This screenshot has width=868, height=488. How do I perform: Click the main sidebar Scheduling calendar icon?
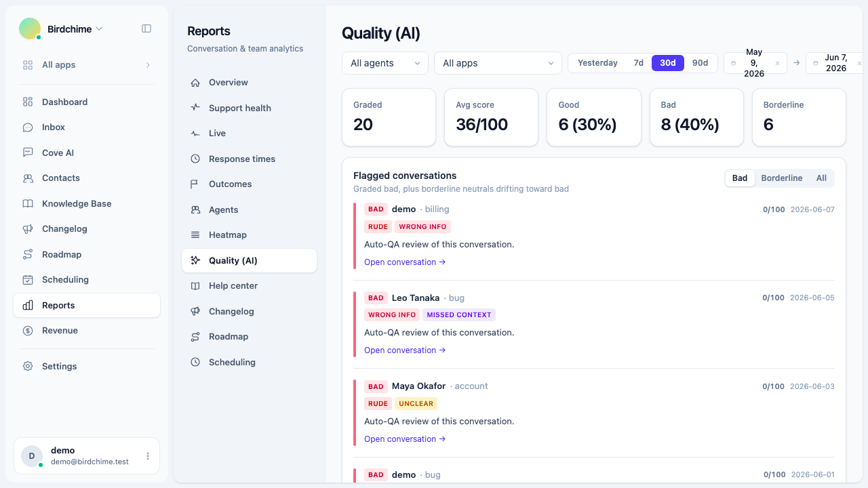pos(28,280)
